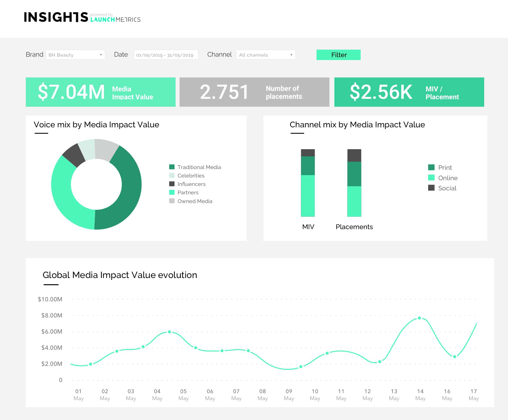Select the Placements column label
The image size is (508, 420).
354,227
